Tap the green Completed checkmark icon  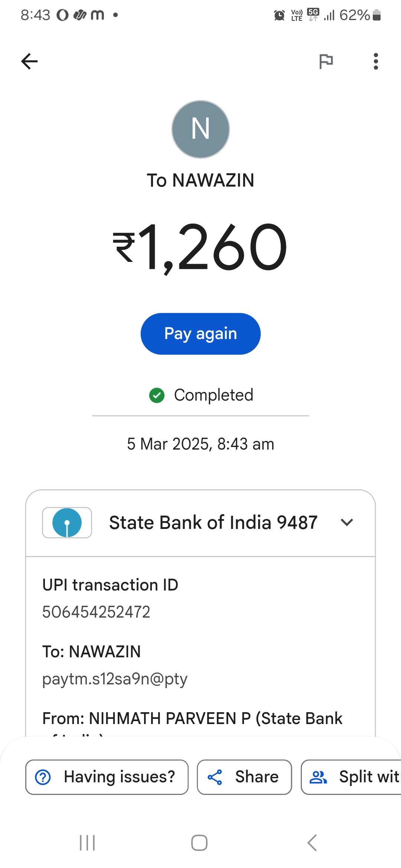(x=157, y=395)
